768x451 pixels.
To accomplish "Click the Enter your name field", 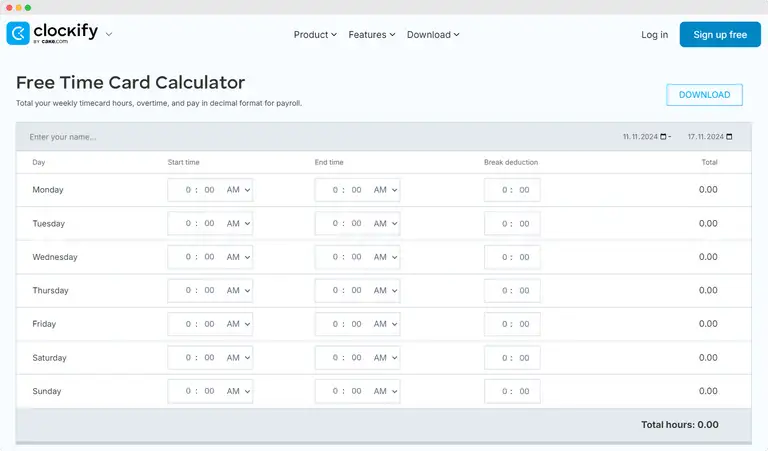I will pos(63,137).
